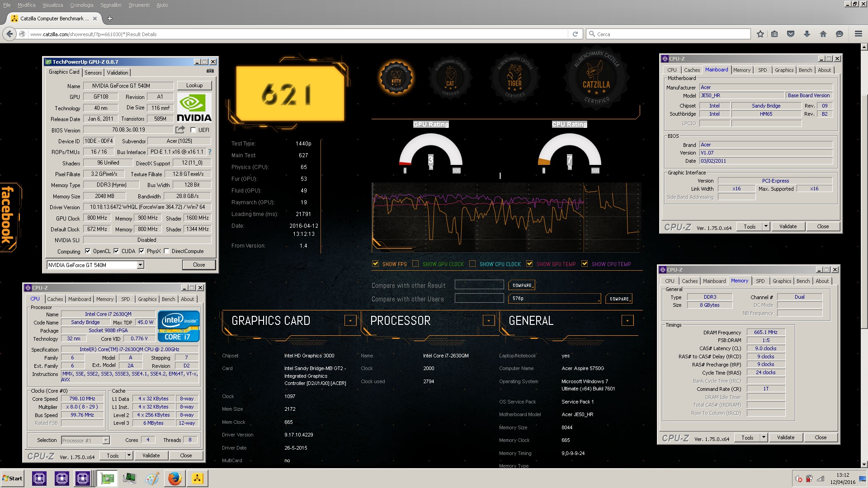The image size is (868, 488).
Task: Click Validate in CPU-Z Mainboard window
Action: click(x=788, y=226)
